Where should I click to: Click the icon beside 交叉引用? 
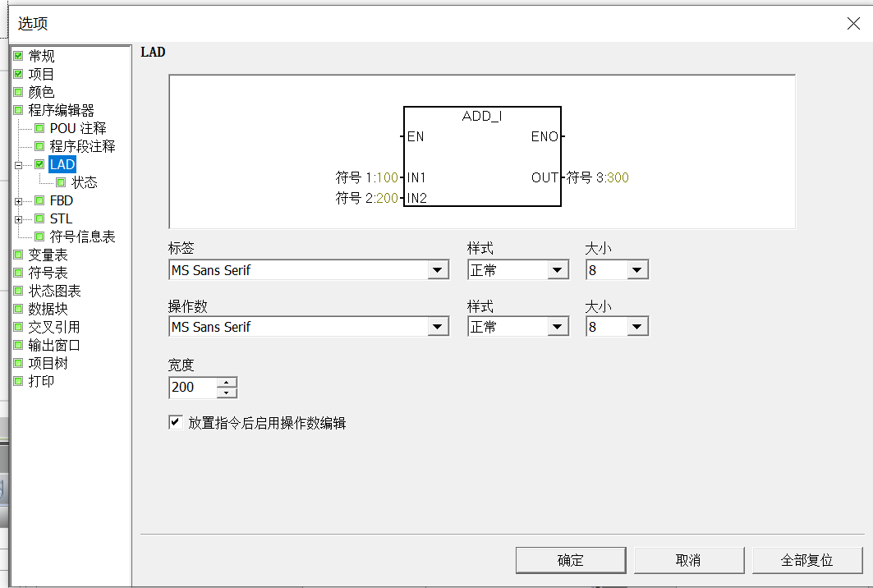(x=18, y=327)
